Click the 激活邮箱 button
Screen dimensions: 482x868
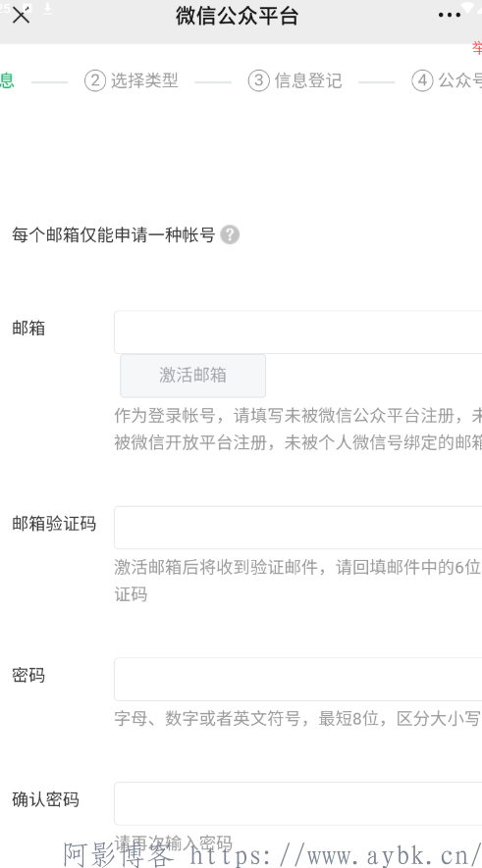192,376
